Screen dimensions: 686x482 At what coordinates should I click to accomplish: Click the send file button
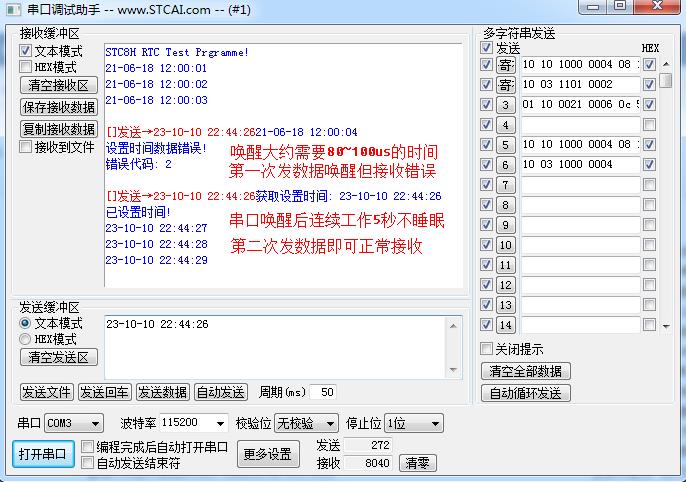(x=46, y=392)
